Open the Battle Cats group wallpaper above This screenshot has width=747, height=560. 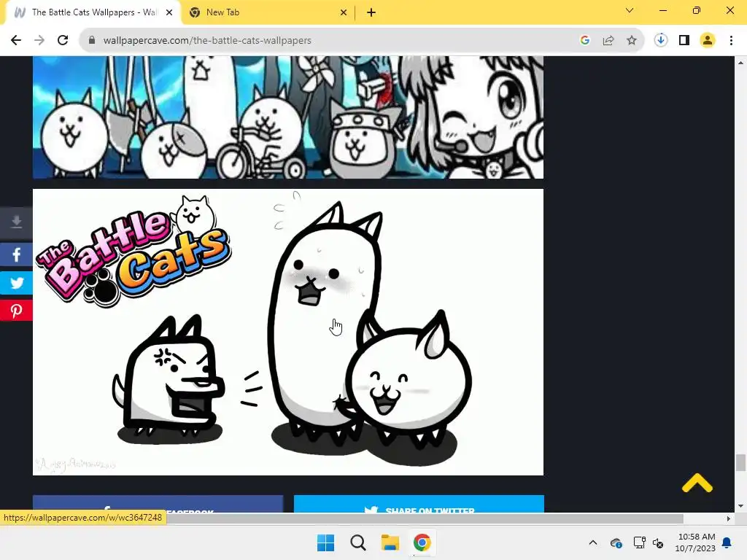point(287,117)
